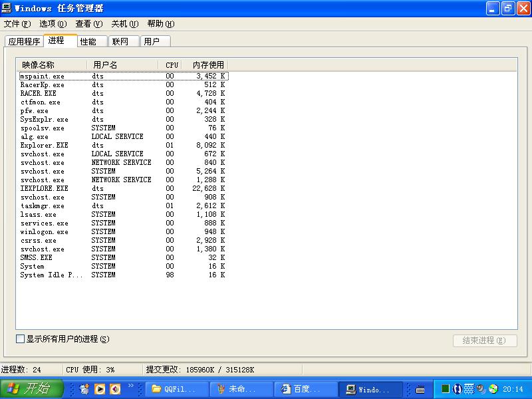Switch to the 应用程序 tab
This screenshot has height=399, width=532.
(x=24, y=41)
